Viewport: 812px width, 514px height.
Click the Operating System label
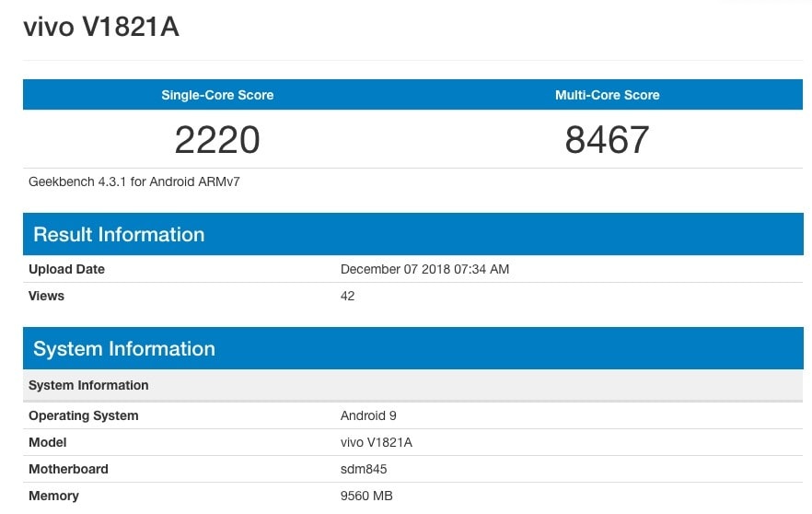pyautogui.click(x=84, y=416)
